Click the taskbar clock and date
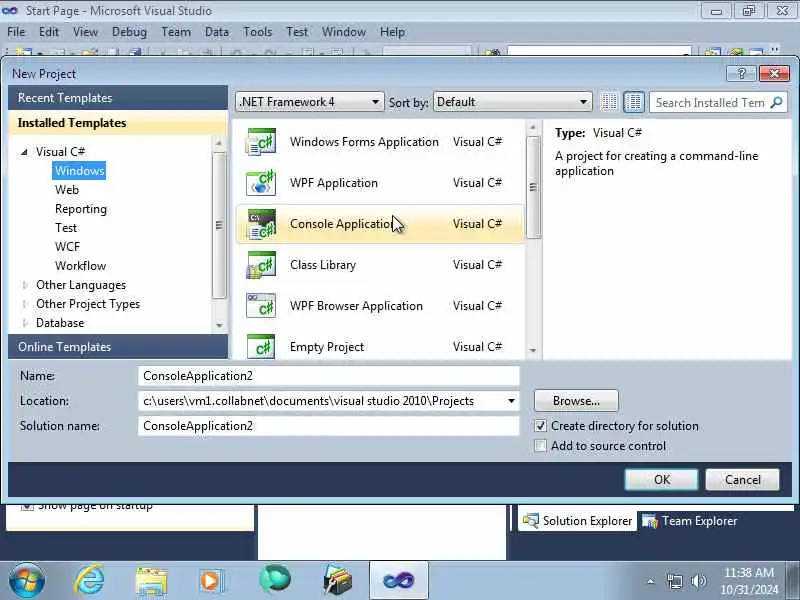800x600 pixels. [x=749, y=581]
